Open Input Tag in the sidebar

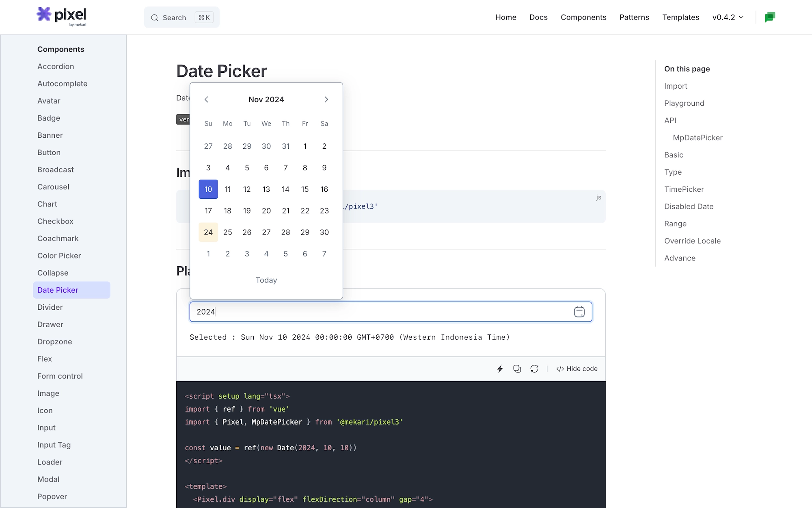coord(54,445)
